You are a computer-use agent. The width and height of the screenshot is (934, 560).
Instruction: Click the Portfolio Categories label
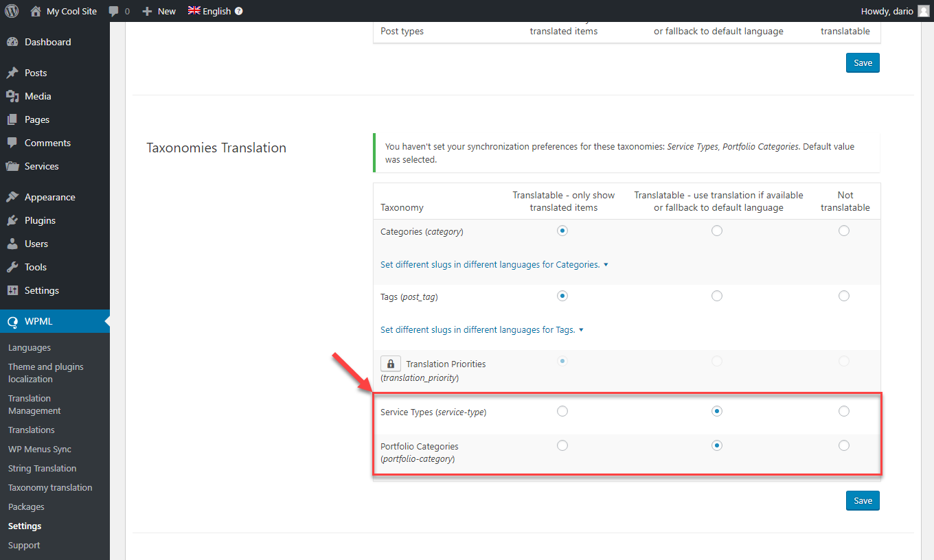tap(420, 452)
